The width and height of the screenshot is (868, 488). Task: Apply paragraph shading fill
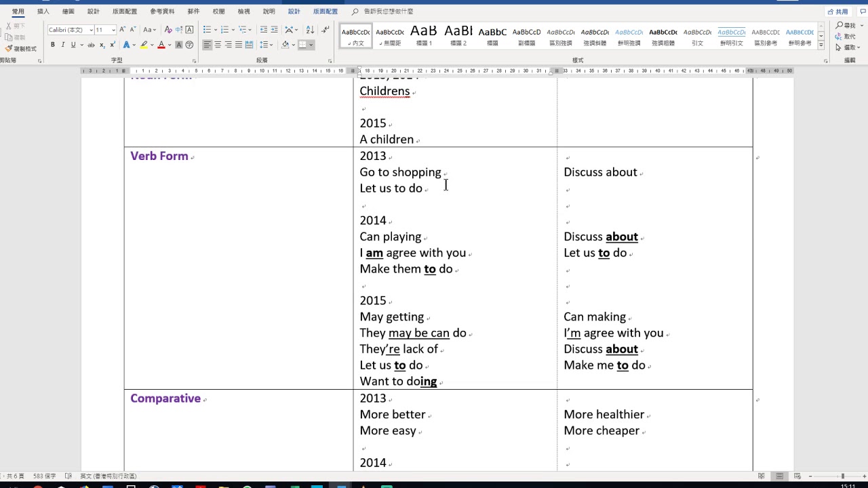pos(285,45)
